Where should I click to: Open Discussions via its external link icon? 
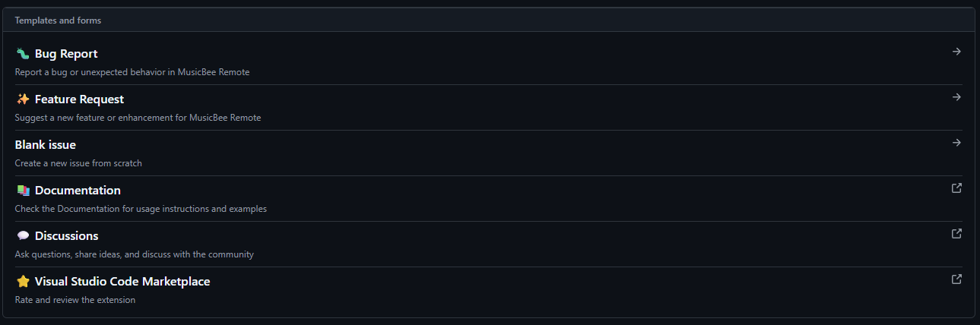[x=956, y=234]
